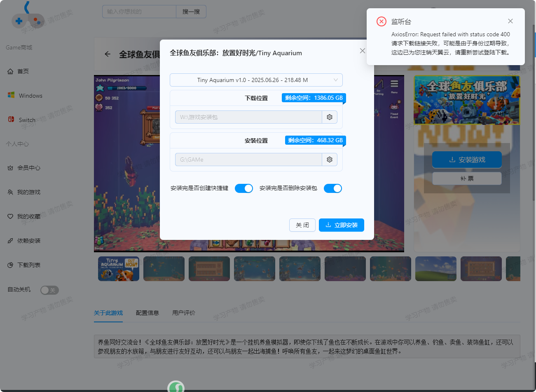Select the fifth screenshot thumbnail
Screen dimensions: 536x392
tap(300, 269)
